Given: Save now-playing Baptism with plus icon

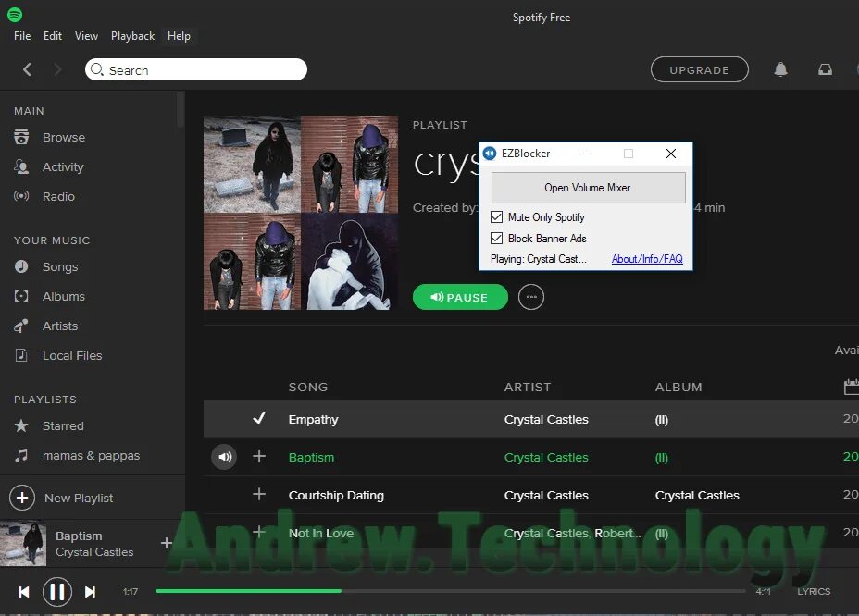Looking at the screenshot, I should pos(167,543).
